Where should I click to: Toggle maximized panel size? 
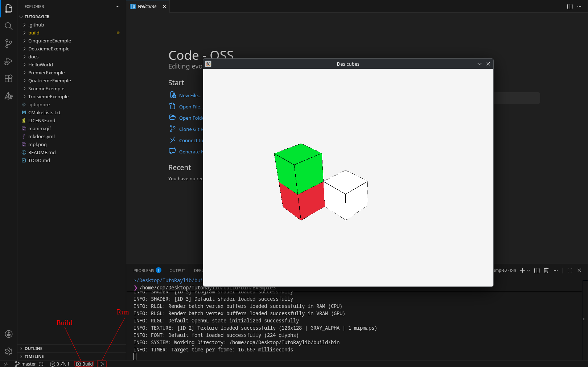[x=570, y=271]
